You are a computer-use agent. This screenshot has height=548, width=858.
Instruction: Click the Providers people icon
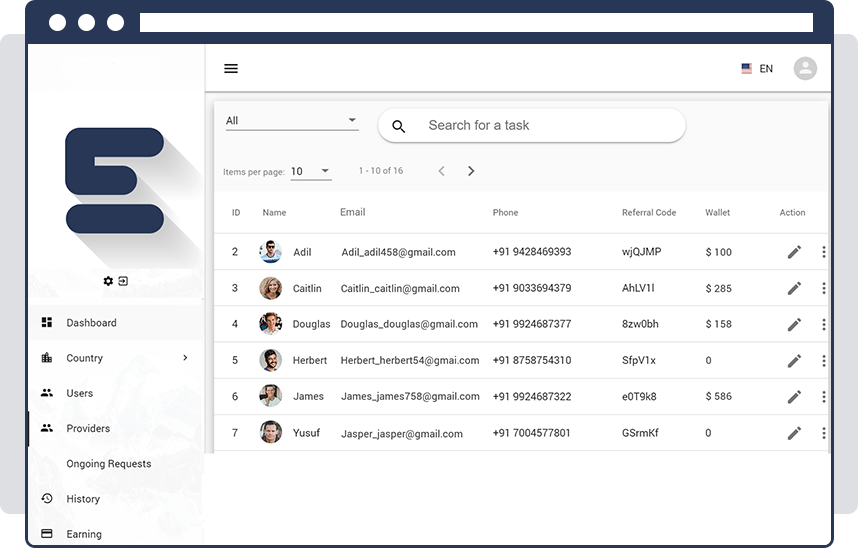[47, 428]
